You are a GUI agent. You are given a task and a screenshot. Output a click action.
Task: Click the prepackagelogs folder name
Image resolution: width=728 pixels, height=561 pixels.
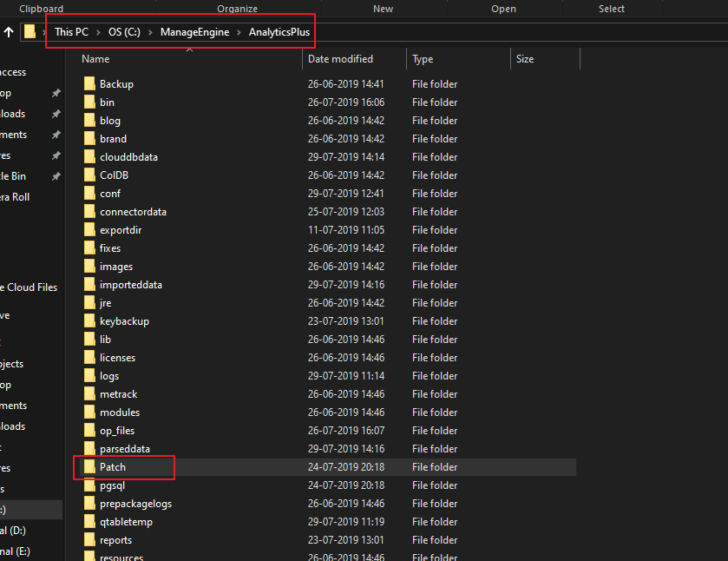click(135, 504)
